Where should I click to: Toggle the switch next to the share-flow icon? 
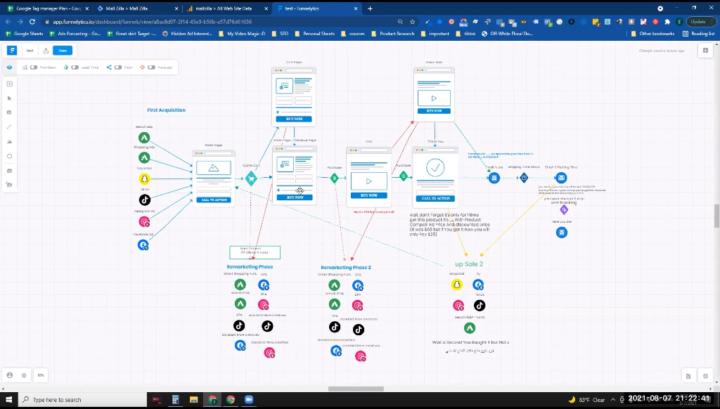coord(118,67)
